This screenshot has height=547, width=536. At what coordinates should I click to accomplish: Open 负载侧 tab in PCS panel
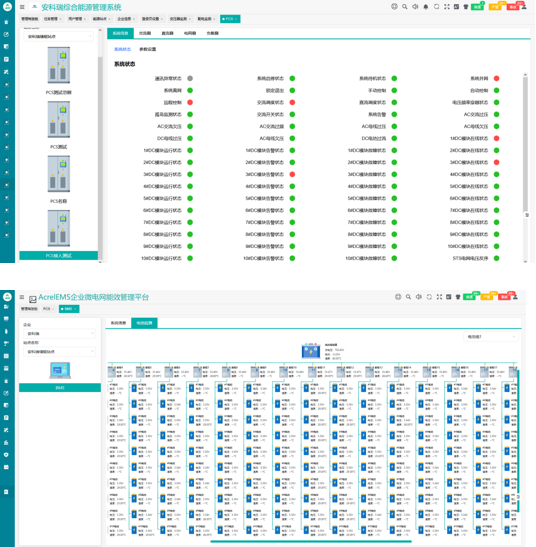(213, 33)
